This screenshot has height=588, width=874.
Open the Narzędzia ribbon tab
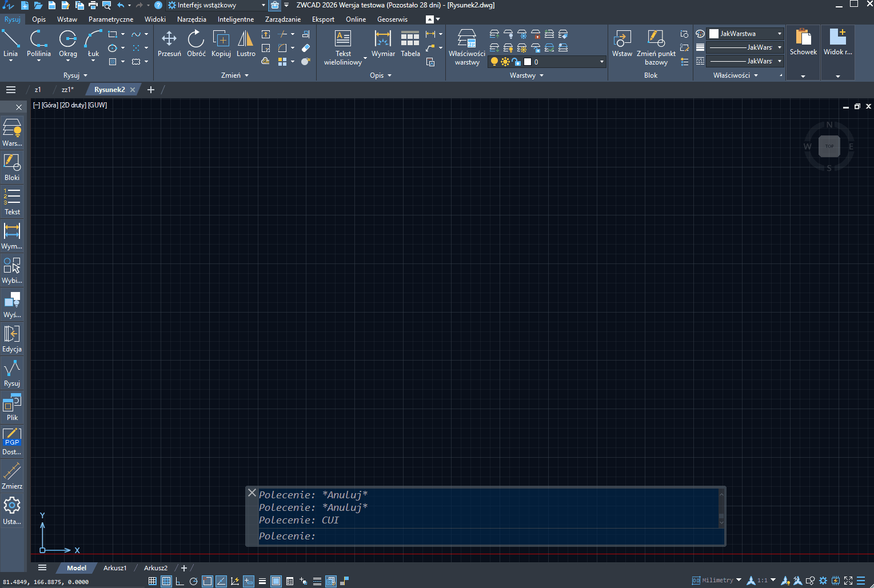click(x=191, y=19)
